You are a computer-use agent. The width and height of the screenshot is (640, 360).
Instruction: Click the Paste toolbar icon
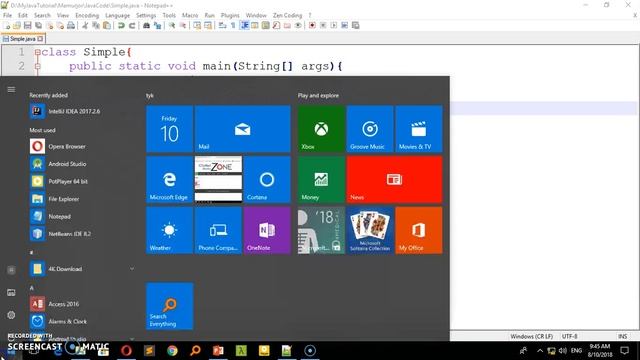pyautogui.click(x=107, y=25)
